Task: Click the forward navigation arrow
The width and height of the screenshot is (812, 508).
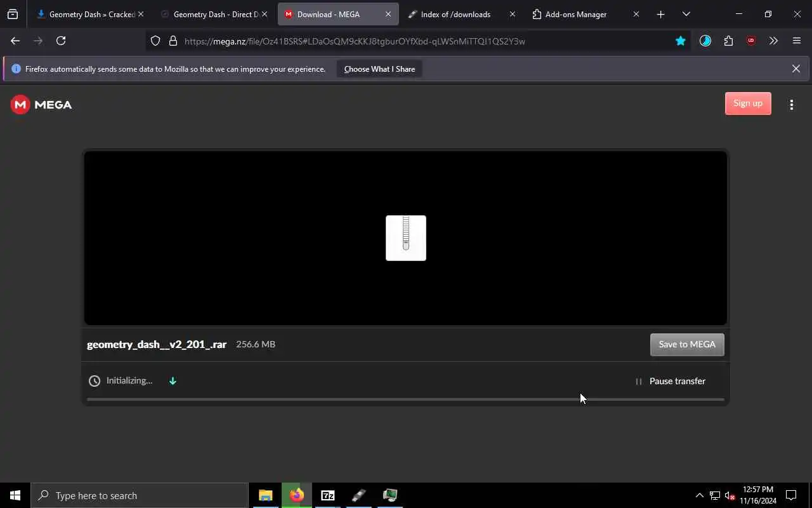Action: click(x=38, y=41)
